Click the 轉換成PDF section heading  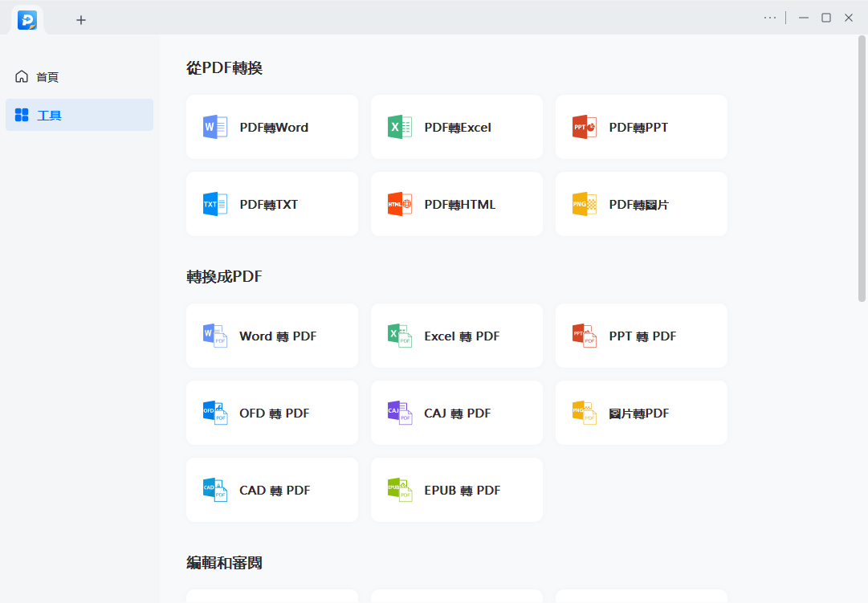[224, 276]
